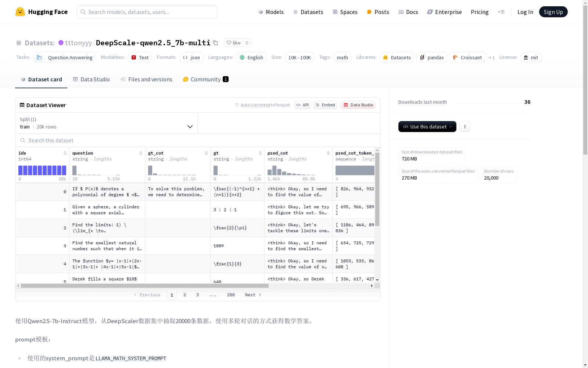Viewport: 588px width, 368px height.
Task: Sort the gt column
Action: [x=260, y=153]
